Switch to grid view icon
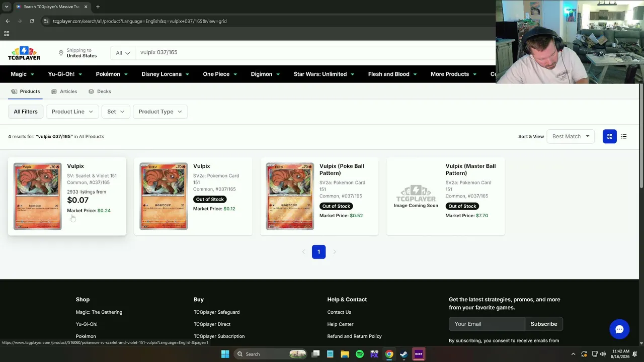644x362 pixels. click(x=609, y=136)
